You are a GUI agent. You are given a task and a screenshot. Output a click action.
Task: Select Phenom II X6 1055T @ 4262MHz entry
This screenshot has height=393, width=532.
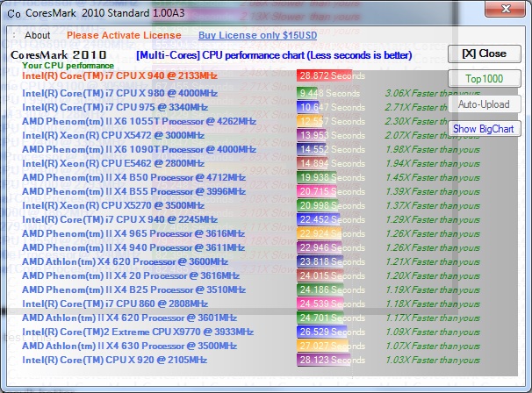(x=139, y=121)
